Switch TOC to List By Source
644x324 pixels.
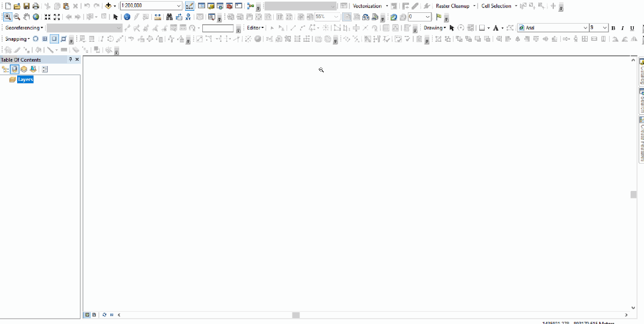click(x=14, y=69)
